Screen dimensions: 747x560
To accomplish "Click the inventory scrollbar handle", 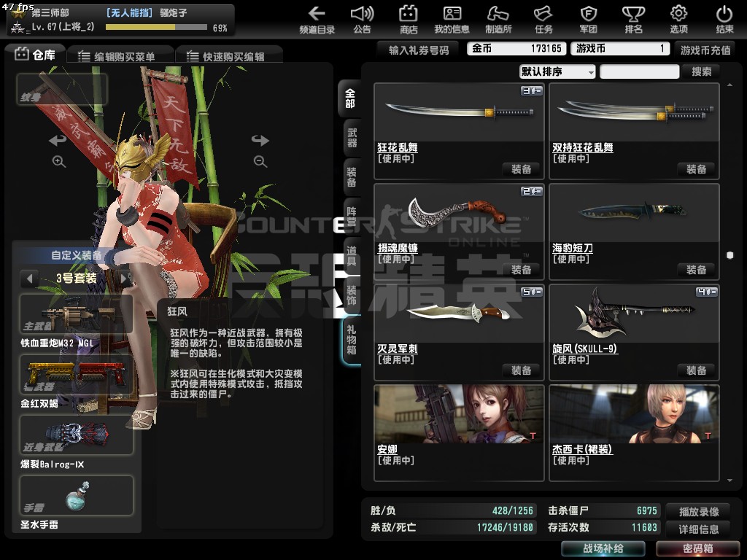I will tap(729, 255).
